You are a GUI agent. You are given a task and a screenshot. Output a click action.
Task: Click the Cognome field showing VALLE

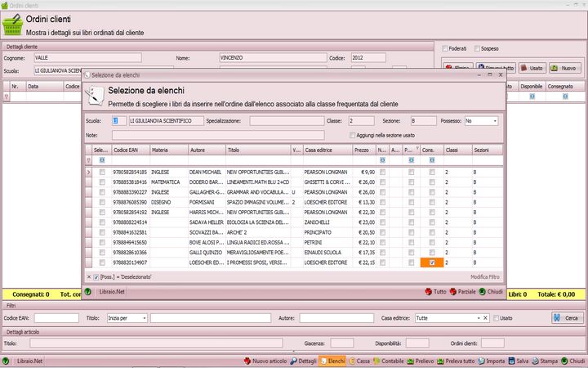pos(87,58)
